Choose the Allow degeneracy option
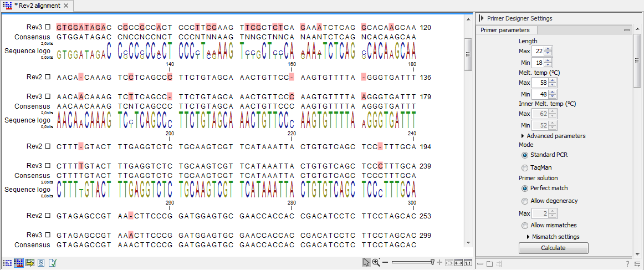This screenshot has width=644, height=270. (x=525, y=201)
